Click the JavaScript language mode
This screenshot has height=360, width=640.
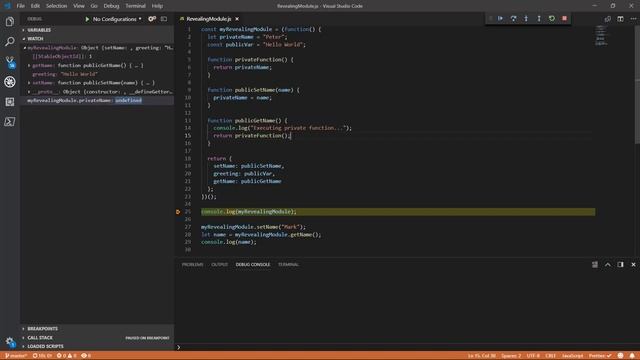[572, 356]
